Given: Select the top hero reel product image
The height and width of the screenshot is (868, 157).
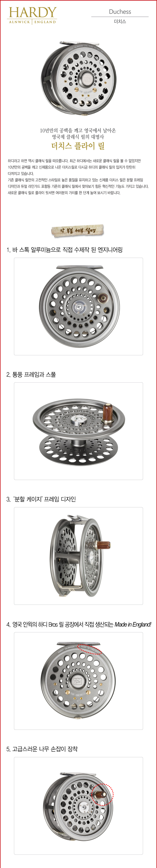Looking at the screenshot, I should (x=78, y=79).
